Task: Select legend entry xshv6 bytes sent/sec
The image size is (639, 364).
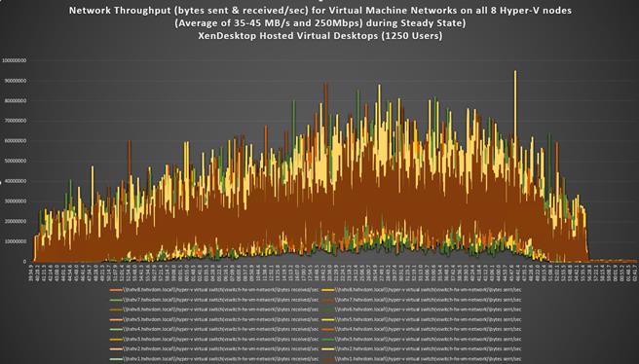Action: coord(422,309)
